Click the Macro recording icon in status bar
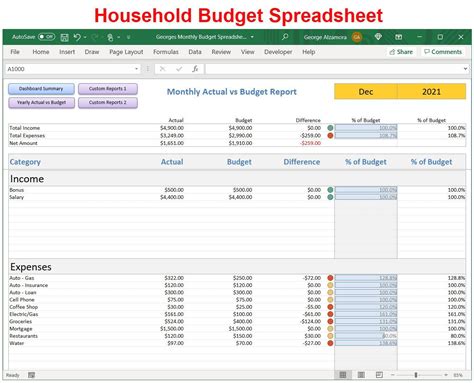Viewport: 474px width, 383px height. pos(31,375)
